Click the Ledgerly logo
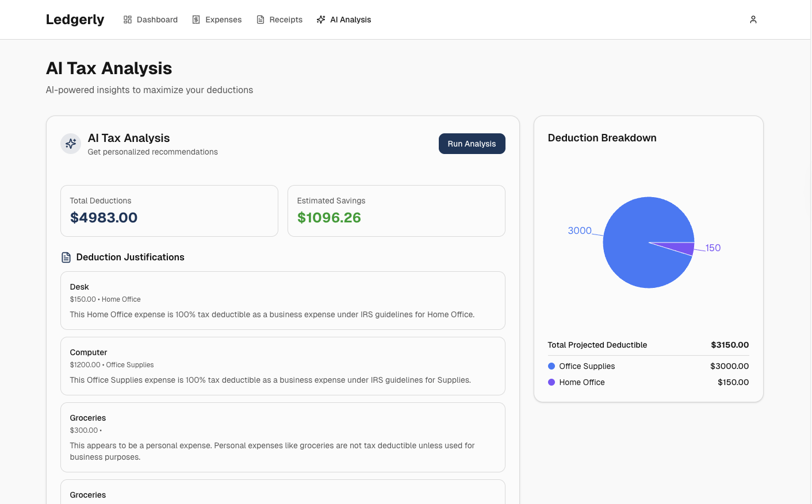This screenshot has width=812, height=504. (75, 19)
